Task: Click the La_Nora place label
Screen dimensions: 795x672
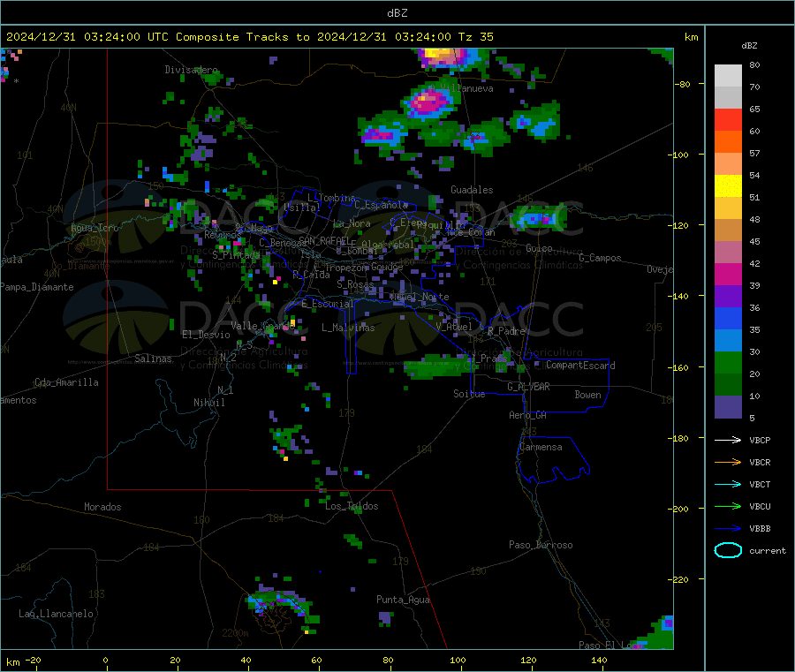Action: [352, 223]
